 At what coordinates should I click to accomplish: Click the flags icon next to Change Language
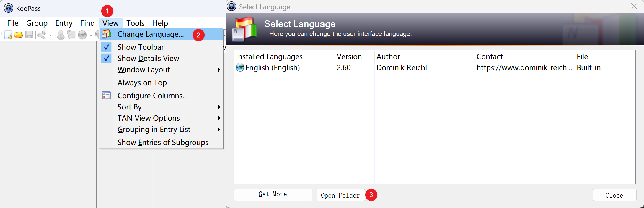click(106, 34)
